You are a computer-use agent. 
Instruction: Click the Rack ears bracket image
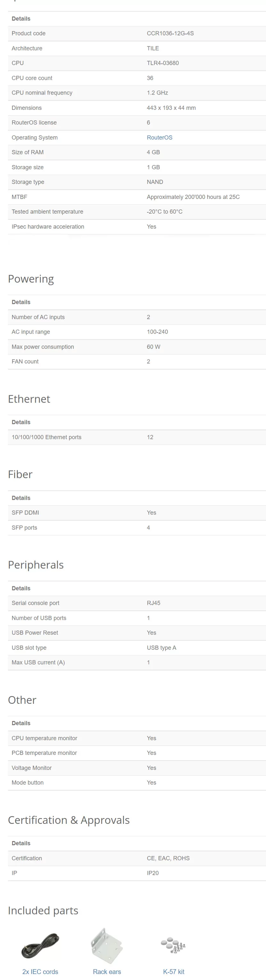point(107,946)
